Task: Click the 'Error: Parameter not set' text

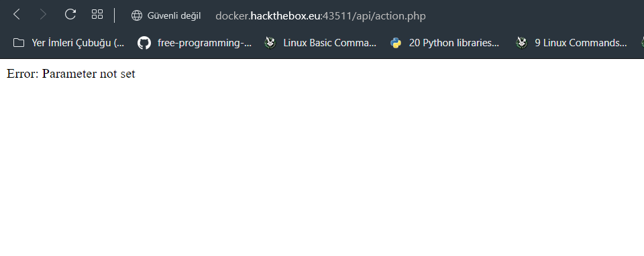Action: (71, 74)
